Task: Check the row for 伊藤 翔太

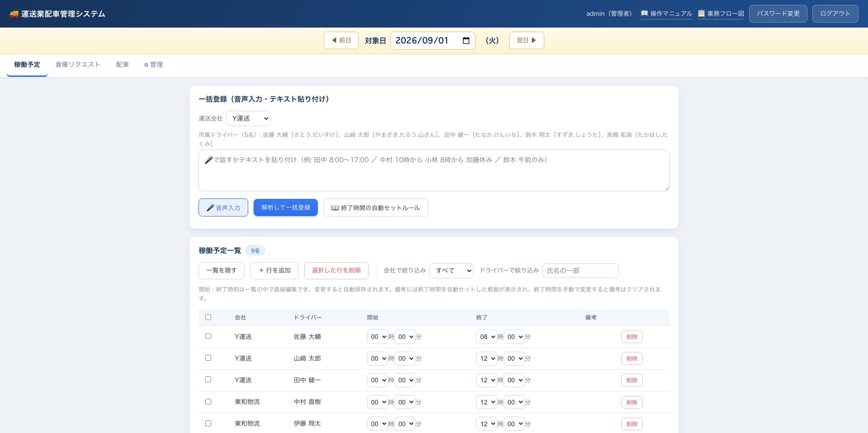Action: [208, 424]
